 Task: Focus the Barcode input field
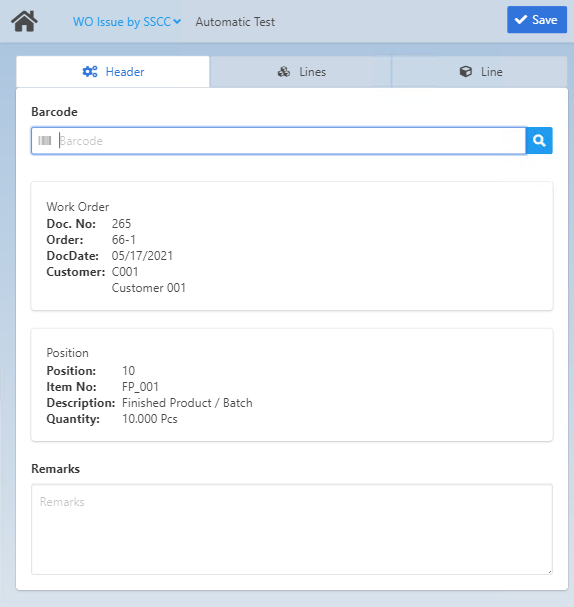pyautogui.click(x=278, y=141)
